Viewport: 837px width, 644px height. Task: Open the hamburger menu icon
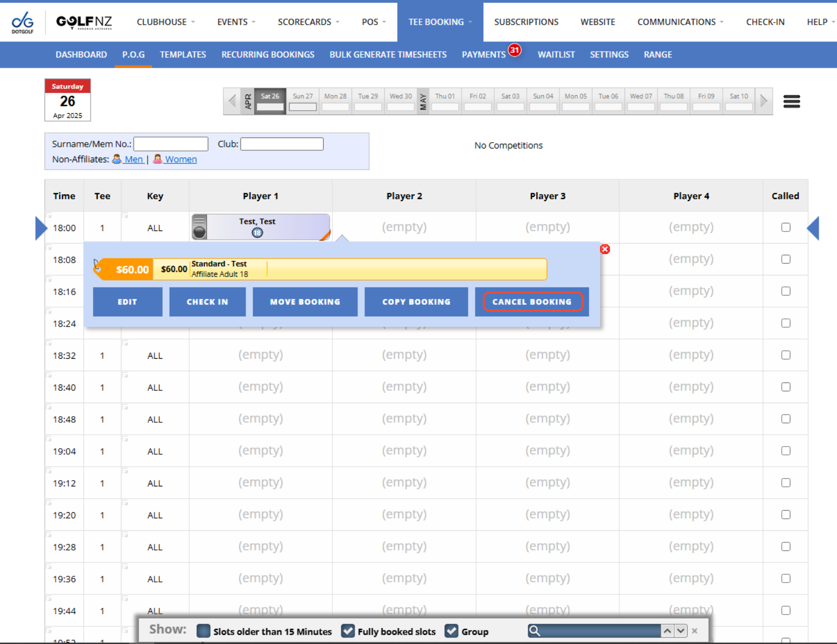tap(791, 101)
